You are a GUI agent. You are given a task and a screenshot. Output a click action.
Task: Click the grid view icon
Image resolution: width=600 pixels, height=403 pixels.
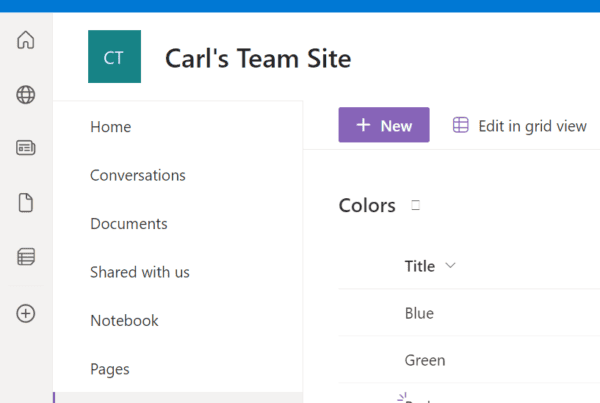click(x=460, y=125)
